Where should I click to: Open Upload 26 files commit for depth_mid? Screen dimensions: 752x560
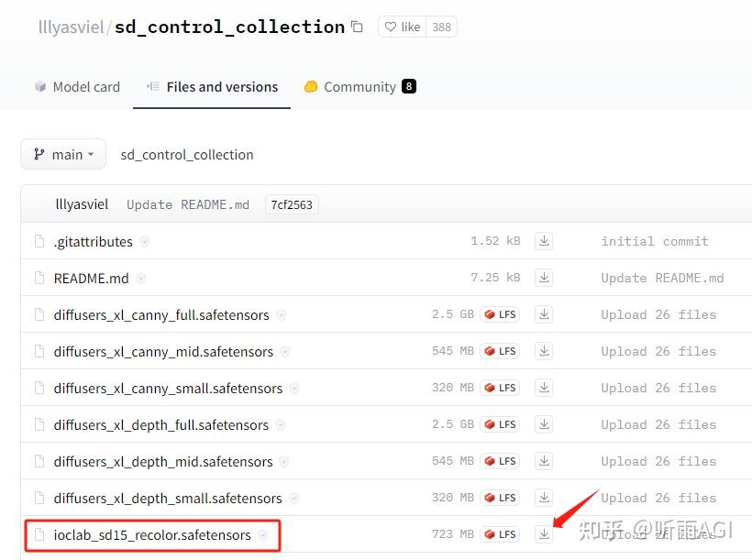click(x=658, y=461)
